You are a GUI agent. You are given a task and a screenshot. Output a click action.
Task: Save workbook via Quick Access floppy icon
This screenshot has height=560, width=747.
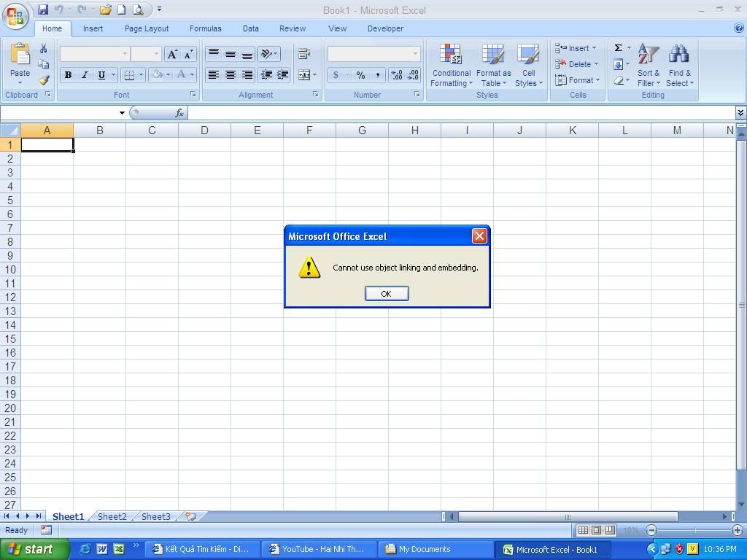click(43, 9)
